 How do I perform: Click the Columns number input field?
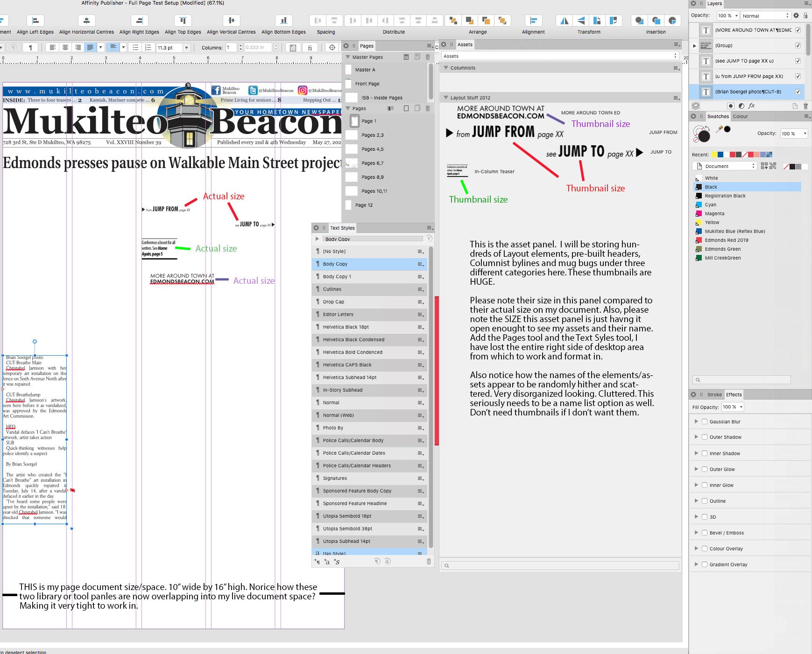click(x=232, y=48)
